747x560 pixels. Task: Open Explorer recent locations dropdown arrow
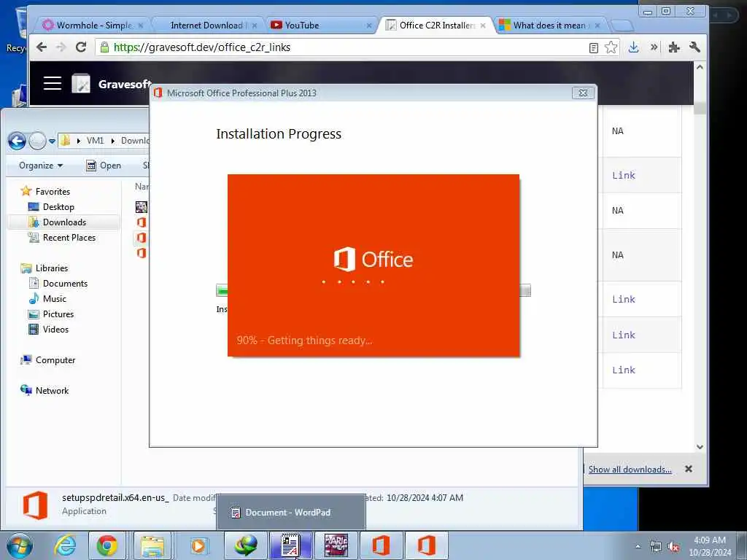[52, 141]
